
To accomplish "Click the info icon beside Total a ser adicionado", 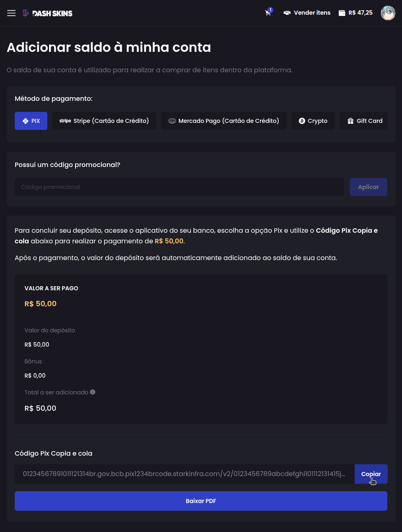I will pos(93,392).
